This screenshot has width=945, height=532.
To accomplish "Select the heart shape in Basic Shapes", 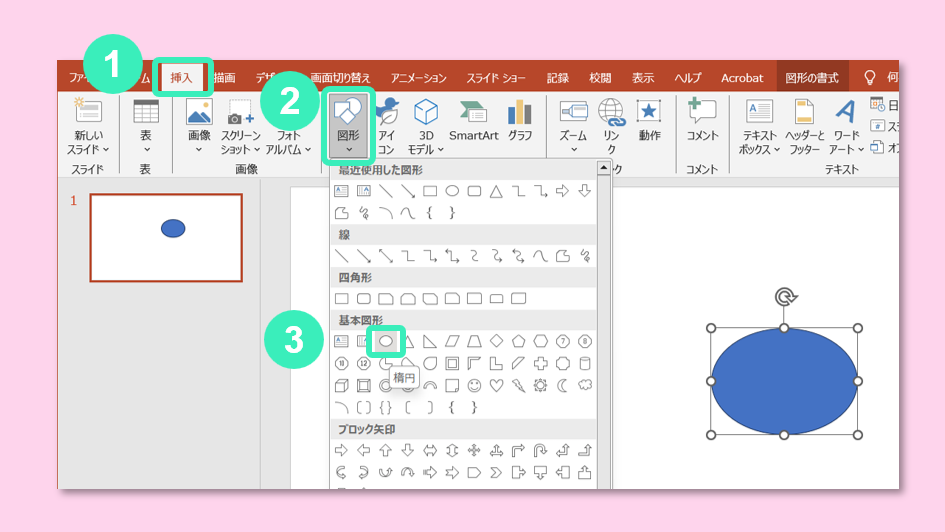I will click(496, 385).
